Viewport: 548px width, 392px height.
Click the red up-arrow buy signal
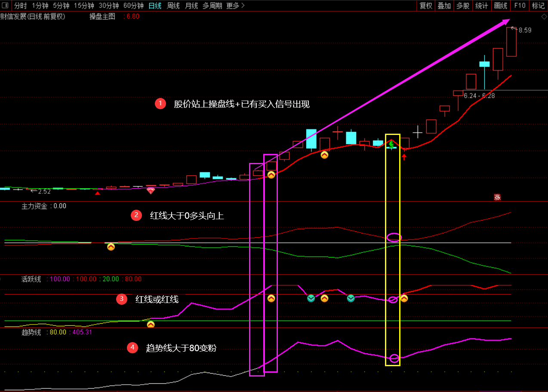coord(404,157)
